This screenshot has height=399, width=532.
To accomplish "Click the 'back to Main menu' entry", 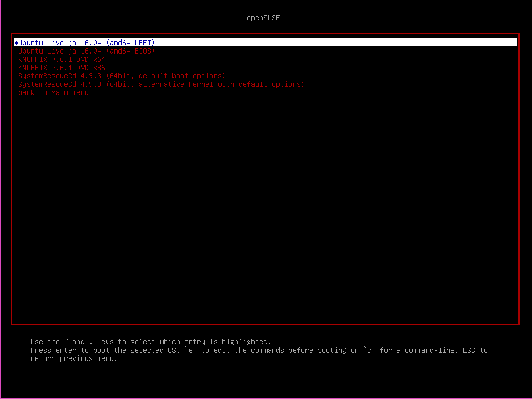I will click(x=54, y=92).
